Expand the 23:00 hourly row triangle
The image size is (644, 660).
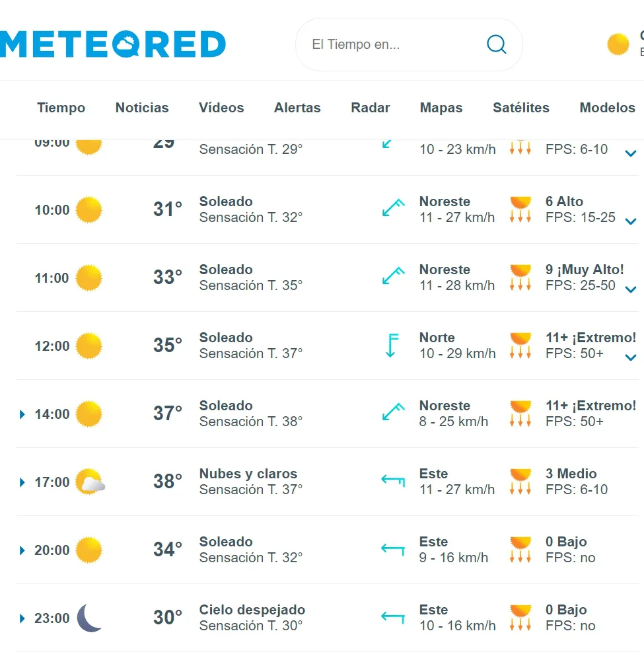[22, 618]
